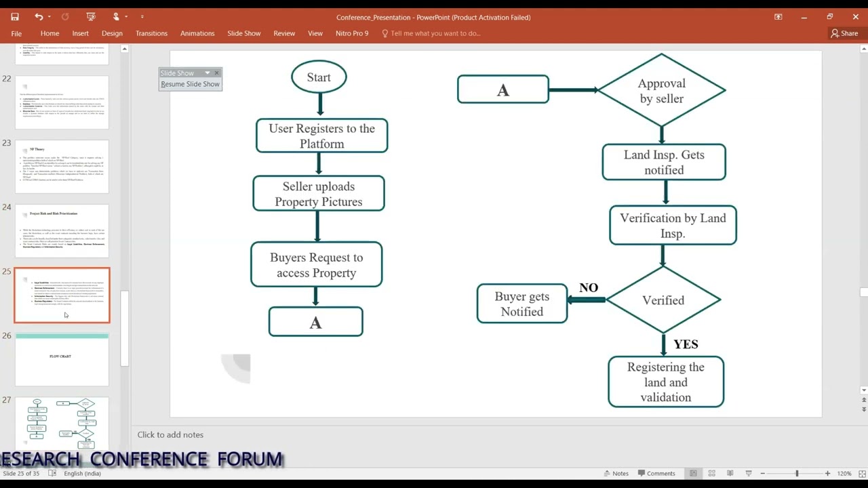Select 'Land Insp. Gets notified' box

tap(664, 162)
